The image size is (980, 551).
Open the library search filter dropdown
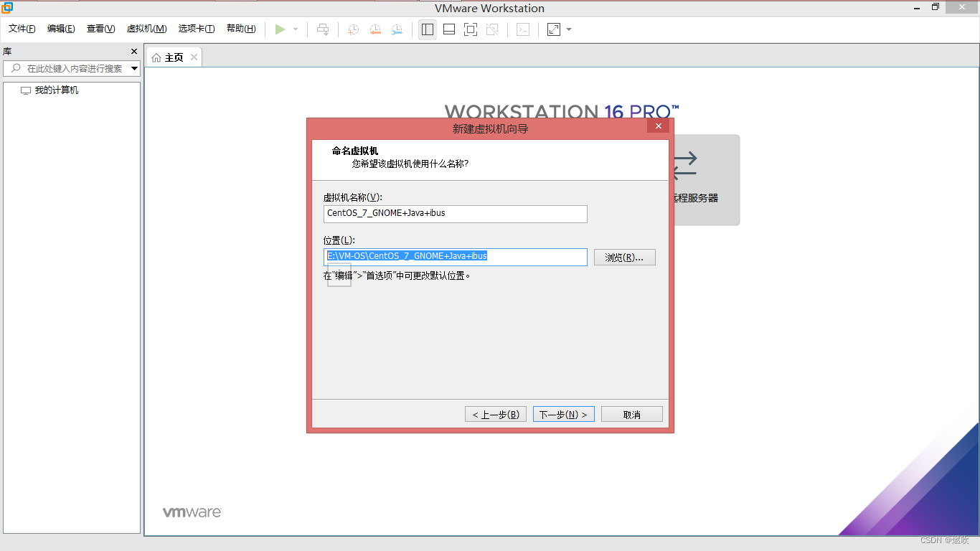135,69
